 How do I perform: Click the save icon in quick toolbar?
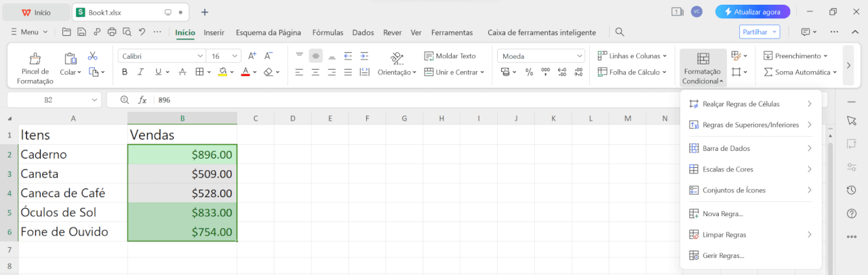coord(81,32)
